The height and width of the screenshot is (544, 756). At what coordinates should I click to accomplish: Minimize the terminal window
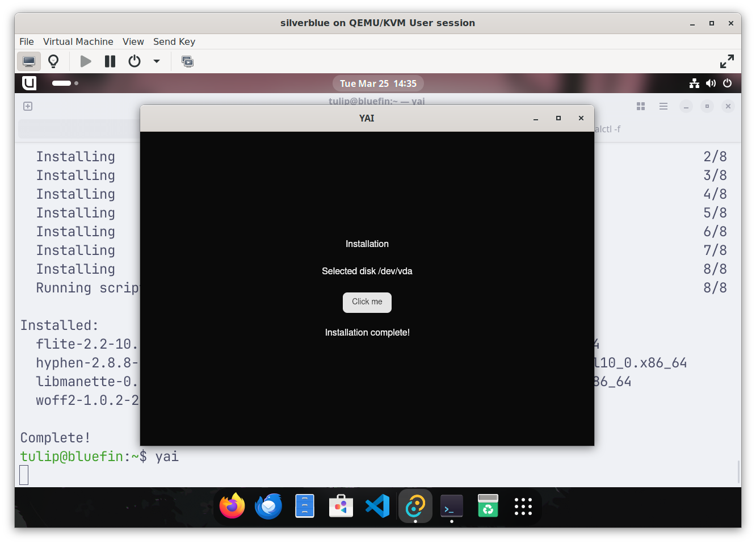[x=686, y=106]
